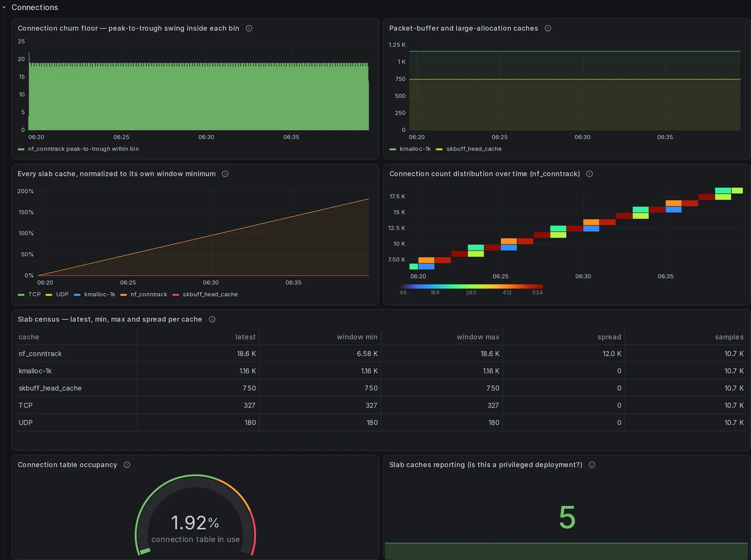
Task: Sort table by window max column
Action: pos(478,337)
